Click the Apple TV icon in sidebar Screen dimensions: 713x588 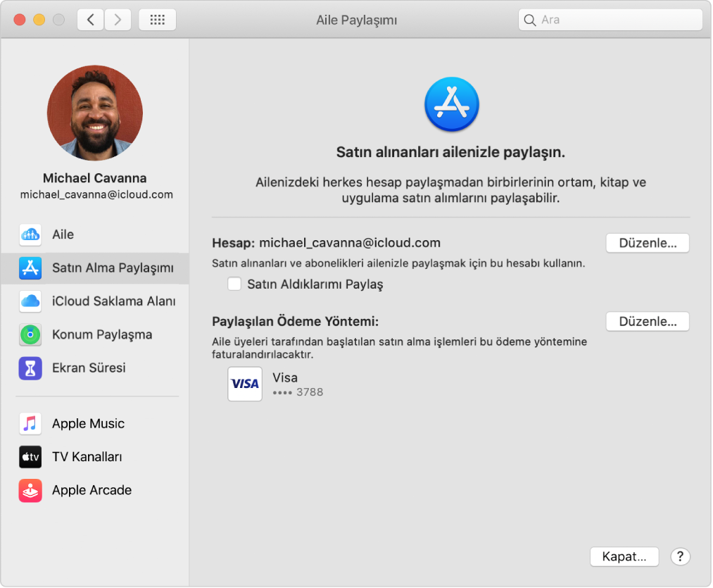30,457
